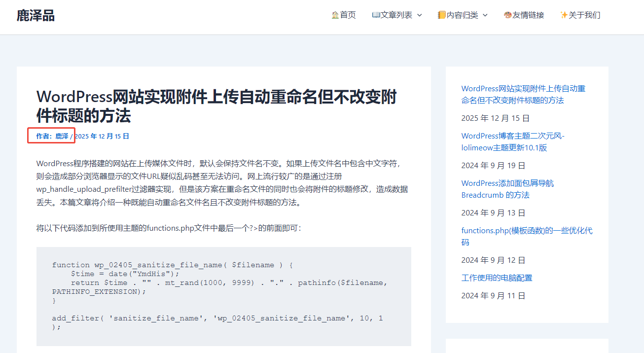This screenshot has width=644, height=353.
Task: Click the sparkle icon beside 关于我们
Action: tap(564, 15)
